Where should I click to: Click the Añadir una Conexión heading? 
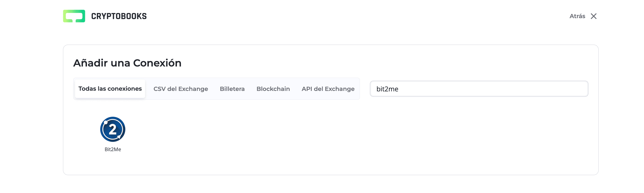tap(127, 63)
